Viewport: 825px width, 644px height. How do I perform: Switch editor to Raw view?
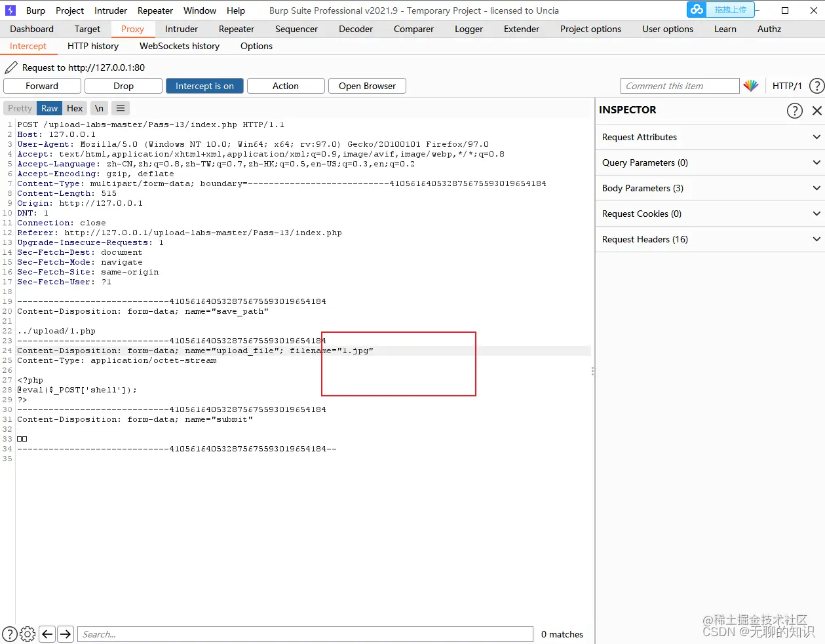click(50, 108)
